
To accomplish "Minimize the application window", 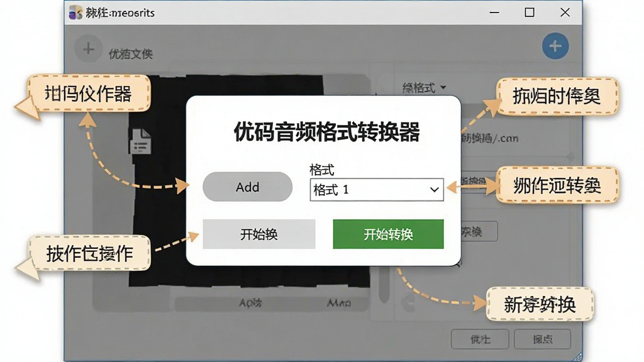I will click(x=494, y=13).
